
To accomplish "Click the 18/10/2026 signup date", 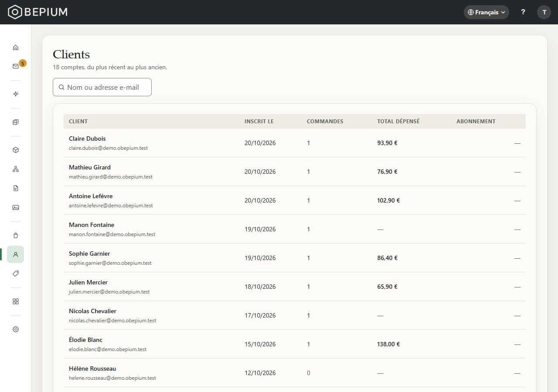I will (260, 287).
